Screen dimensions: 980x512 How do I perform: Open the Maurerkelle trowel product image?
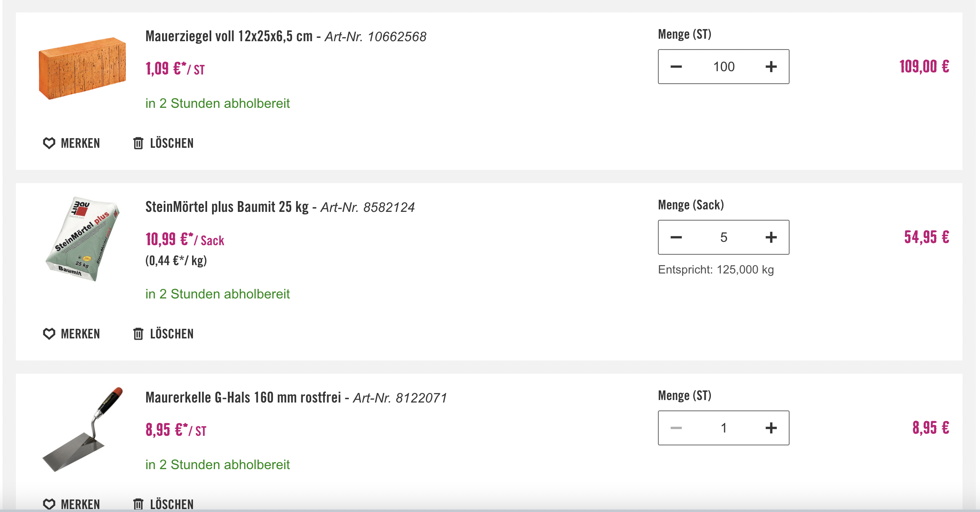point(82,430)
